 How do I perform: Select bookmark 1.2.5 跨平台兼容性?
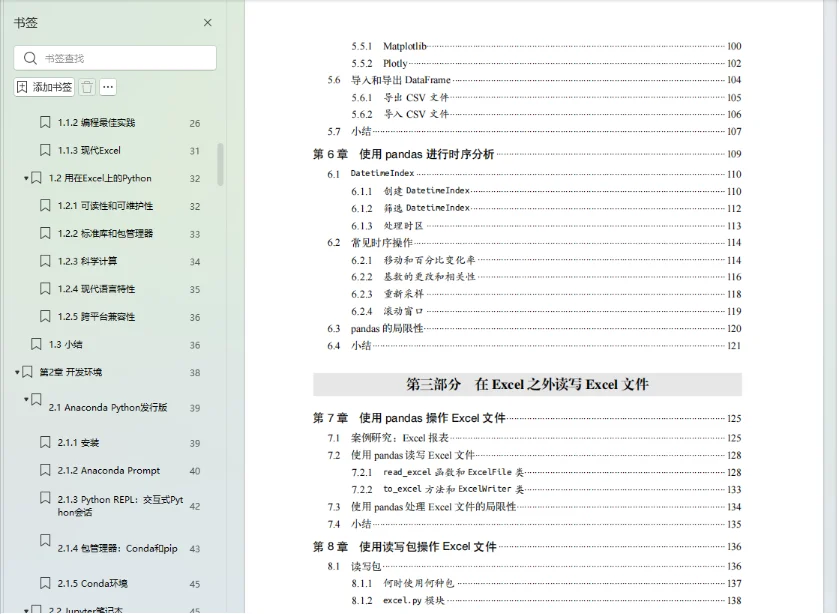pyautogui.click(x=96, y=317)
